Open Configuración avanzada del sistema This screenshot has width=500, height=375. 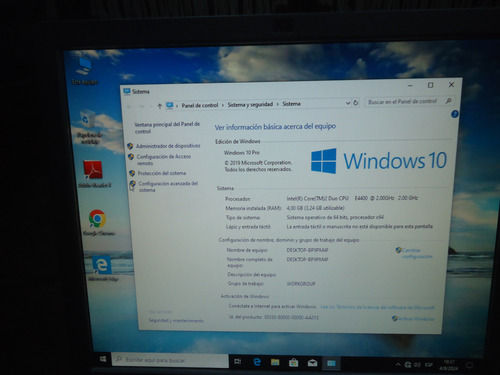168,186
